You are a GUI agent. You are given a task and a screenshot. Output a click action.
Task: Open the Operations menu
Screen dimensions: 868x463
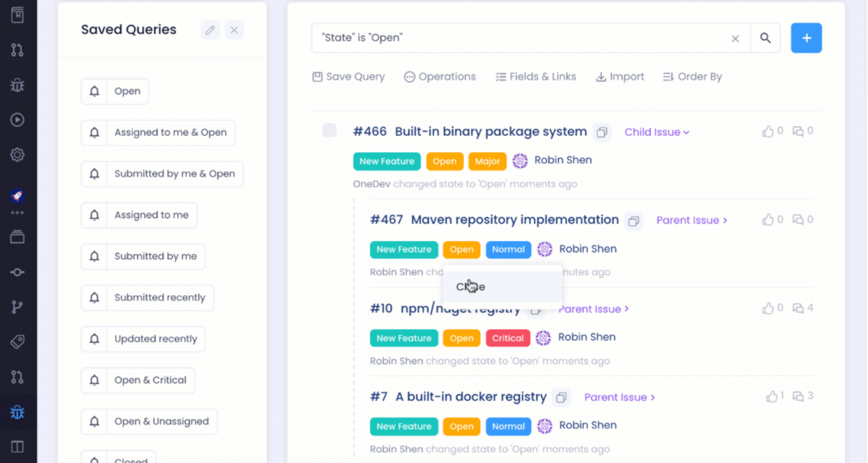point(440,77)
